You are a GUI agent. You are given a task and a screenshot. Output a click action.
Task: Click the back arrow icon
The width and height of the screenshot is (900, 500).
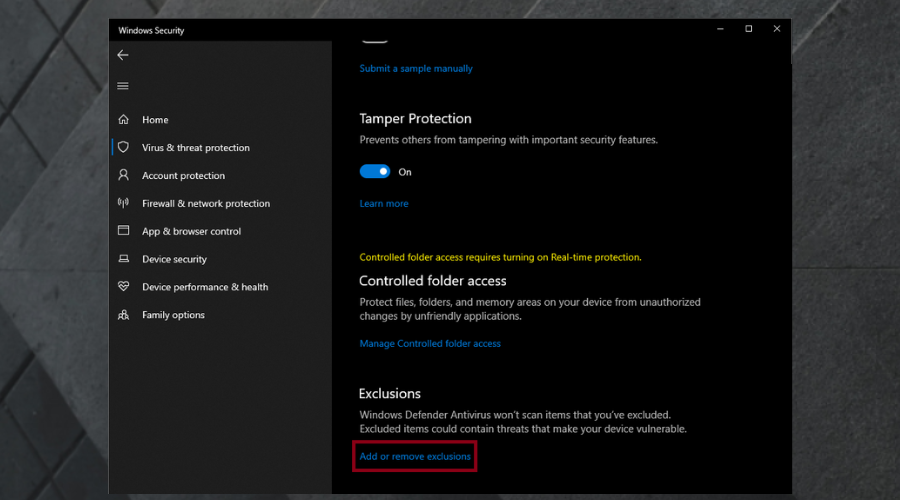pyautogui.click(x=123, y=55)
